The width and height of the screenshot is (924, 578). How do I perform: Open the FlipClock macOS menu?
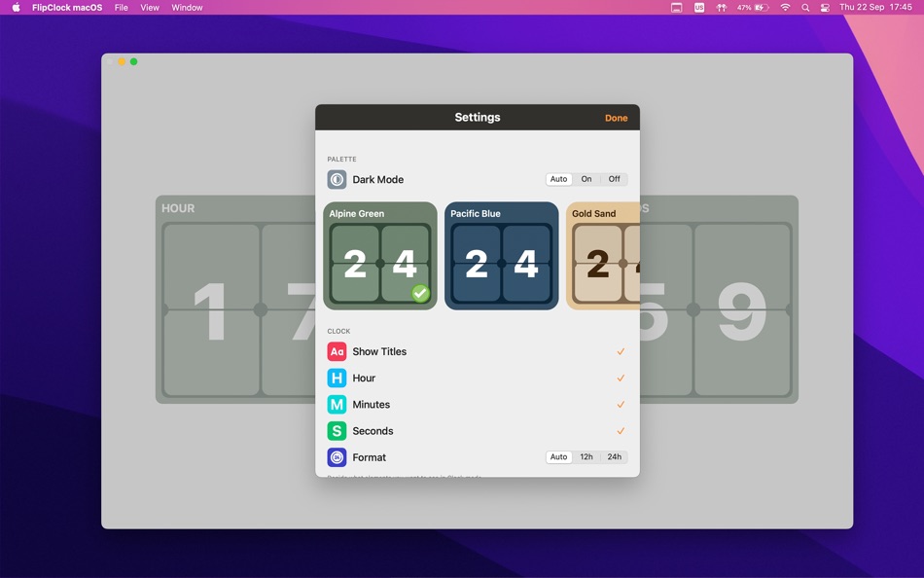point(67,8)
